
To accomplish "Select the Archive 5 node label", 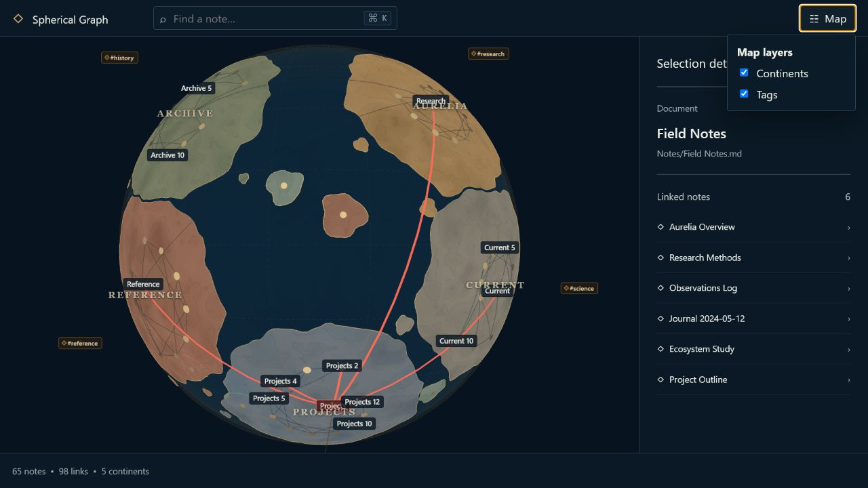I will (197, 88).
